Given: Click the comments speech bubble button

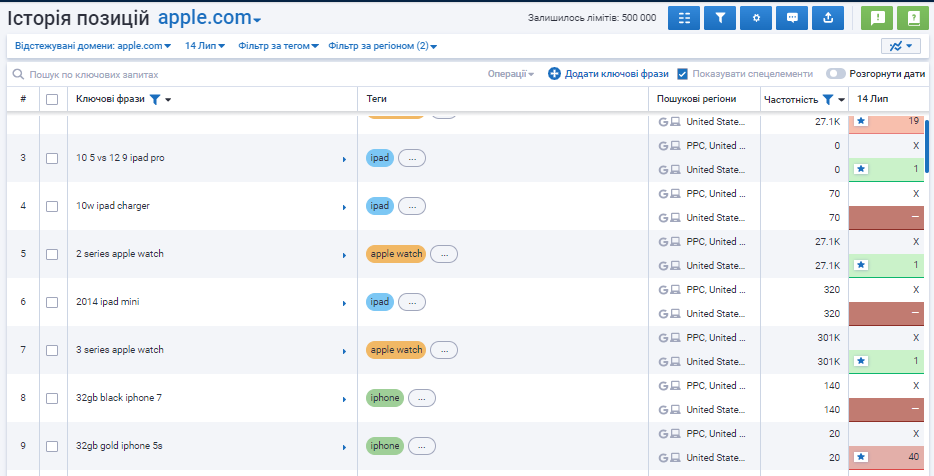Looking at the screenshot, I should (792, 18).
